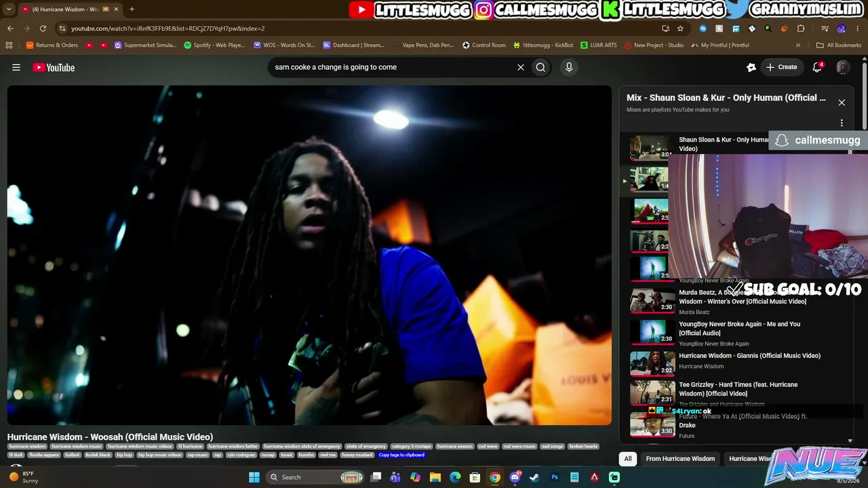Click the taskbar Search box
Image resolution: width=868 pixels, height=488 pixels.
click(316, 477)
